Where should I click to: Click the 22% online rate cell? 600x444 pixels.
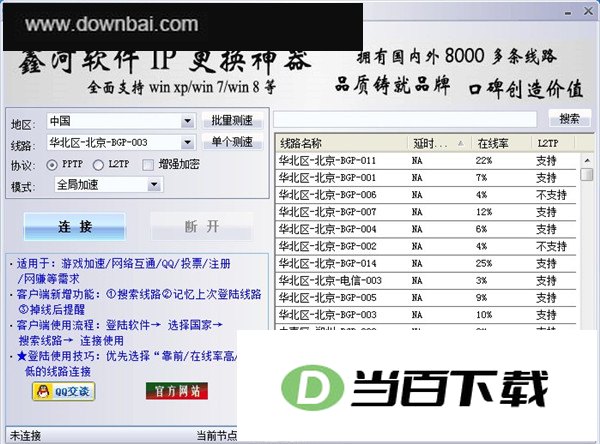click(484, 161)
